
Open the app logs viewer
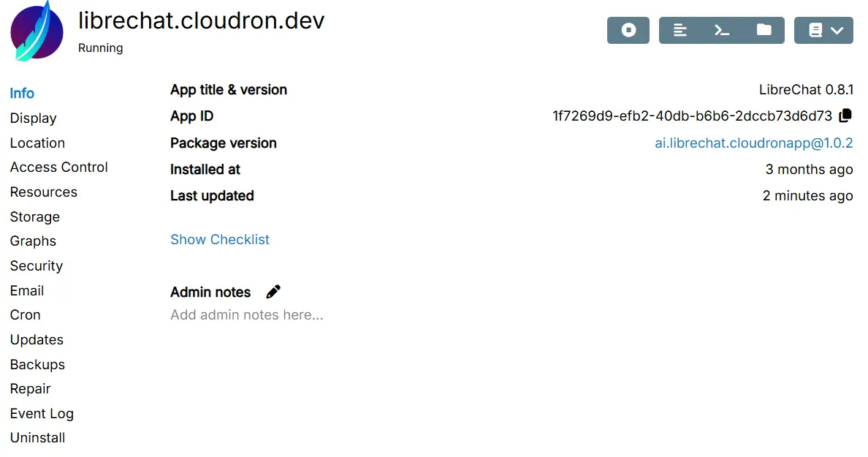[x=680, y=31]
